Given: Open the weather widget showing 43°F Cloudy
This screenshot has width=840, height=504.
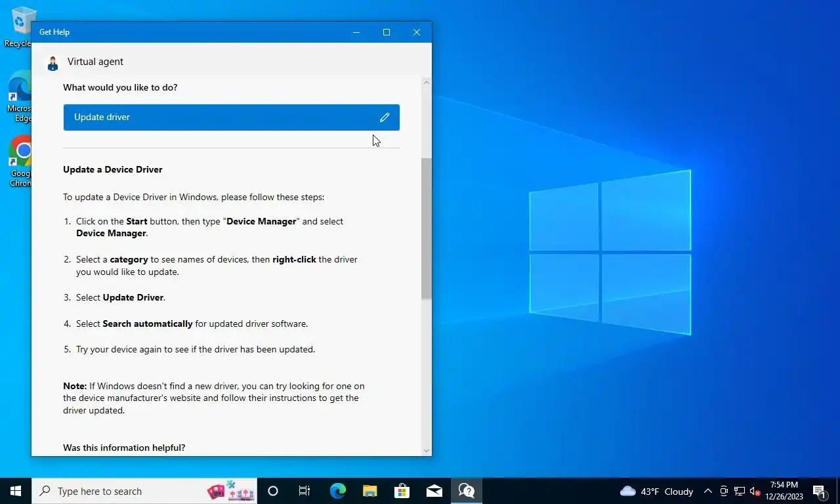Looking at the screenshot, I should click(656, 491).
